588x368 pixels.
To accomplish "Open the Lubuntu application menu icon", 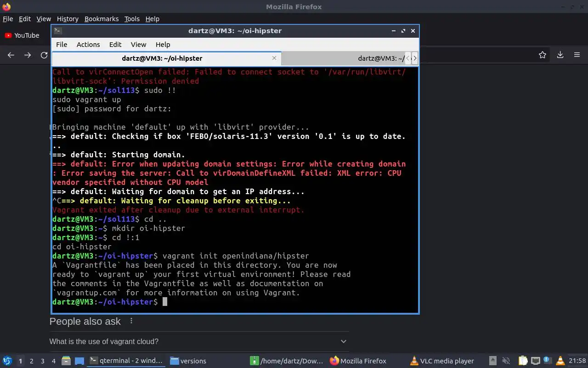I will [x=7, y=361].
